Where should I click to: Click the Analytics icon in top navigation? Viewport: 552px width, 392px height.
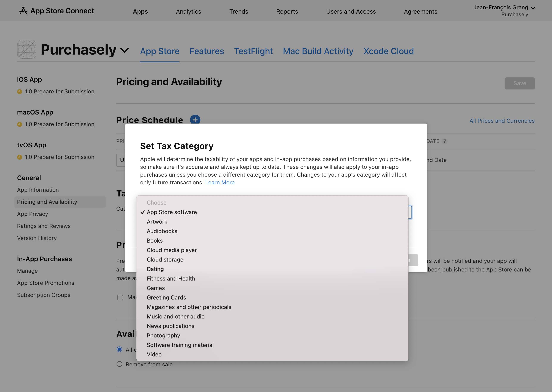pos(189,11)
